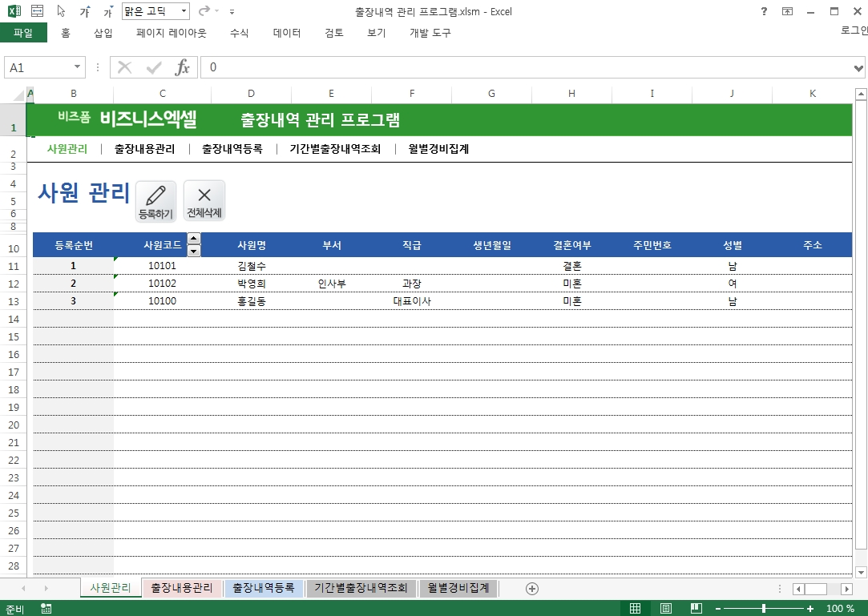The image size is (868, 616).
Task: Open the font name dropdown 맑은 고딕
Action: [x=184, y=11]
